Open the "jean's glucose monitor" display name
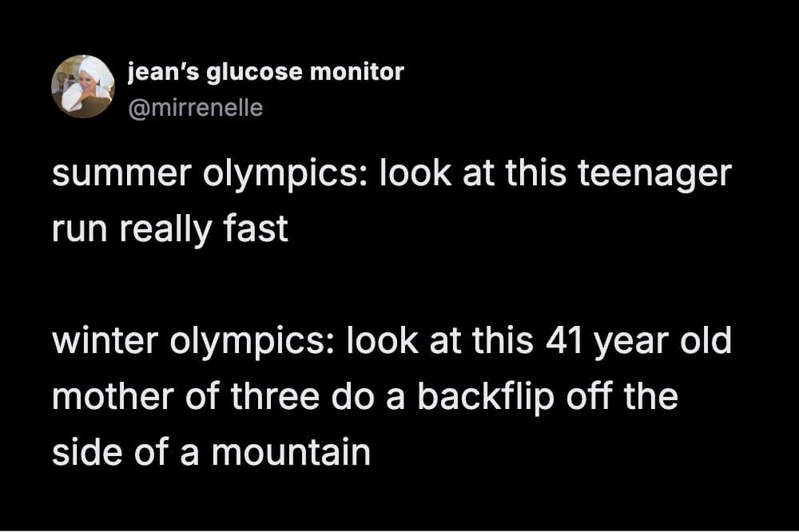 point(265,72)
